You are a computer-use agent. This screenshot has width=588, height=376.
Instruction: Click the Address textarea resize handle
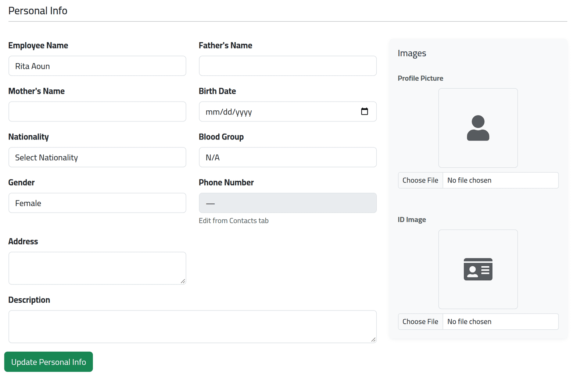[x=183, y=281]
